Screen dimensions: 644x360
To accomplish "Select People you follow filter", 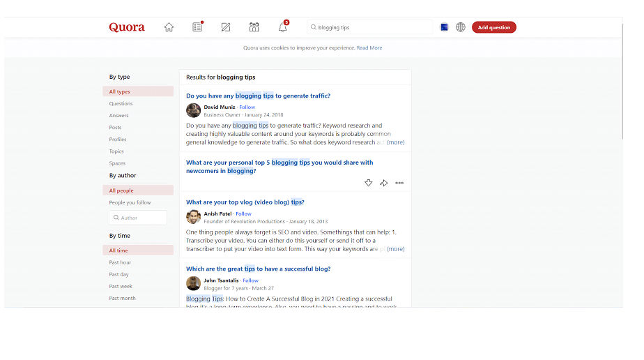I will click(x=130, y=202).
